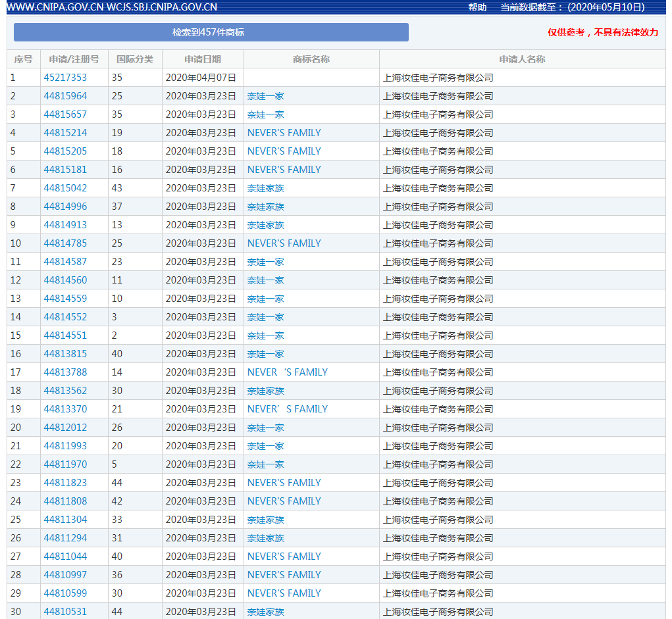Open 奈娃家族 trademark name in row 7

[x=266, y=188]
